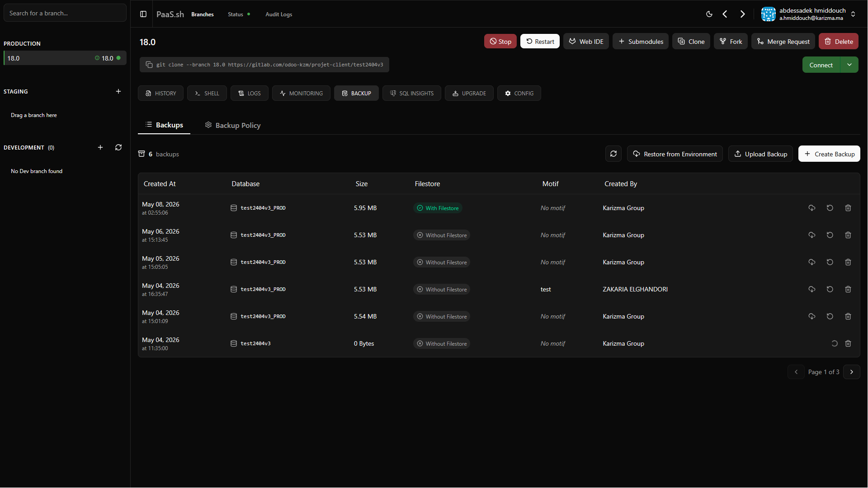Go to previous backups page
The image size is (868, 488).
coord(796,372)
